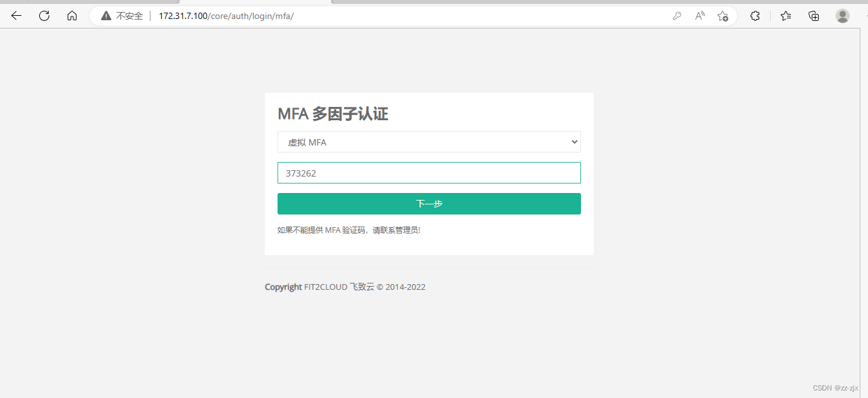Click the address bar URL
Viewport: 868px width, 398px height.
tap(226, 16)
